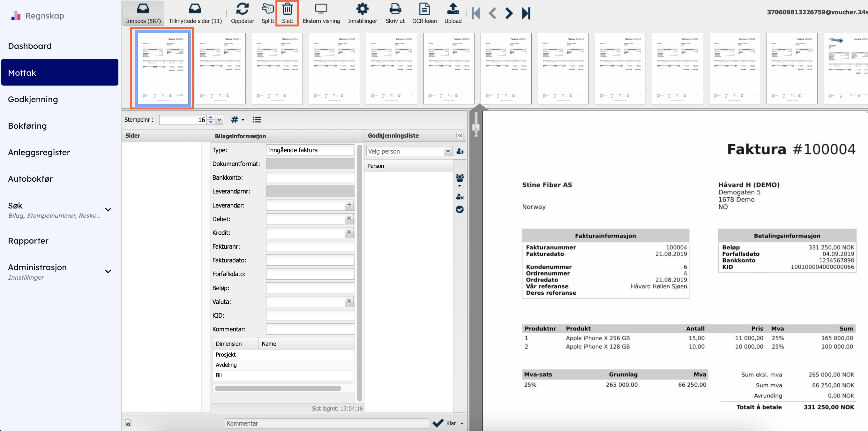Switch to Tilknyttede sider tab

(195, 13)
